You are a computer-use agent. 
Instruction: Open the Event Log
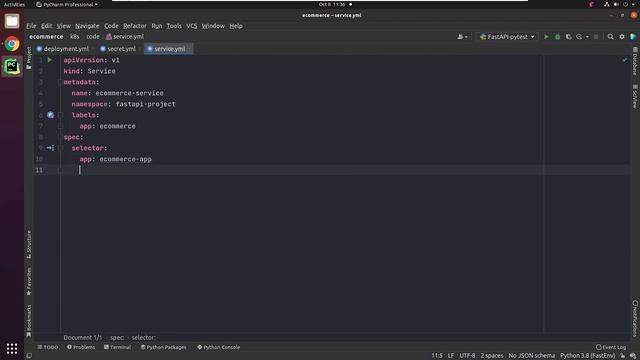(611, 347)
